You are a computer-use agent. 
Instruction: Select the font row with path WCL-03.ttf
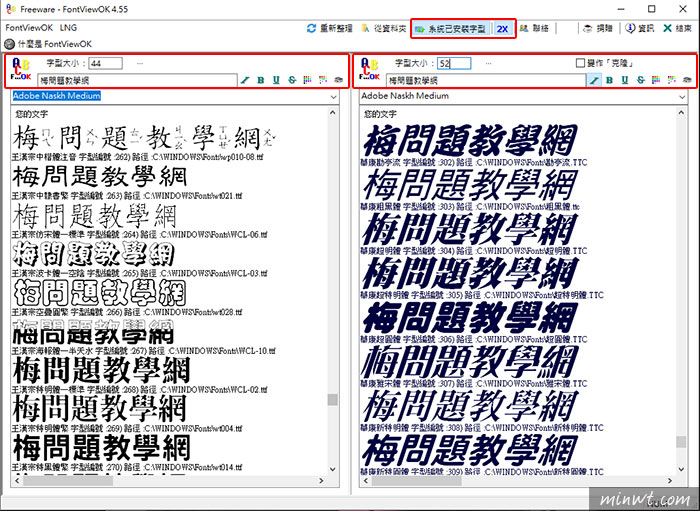[x=139, y=259]
